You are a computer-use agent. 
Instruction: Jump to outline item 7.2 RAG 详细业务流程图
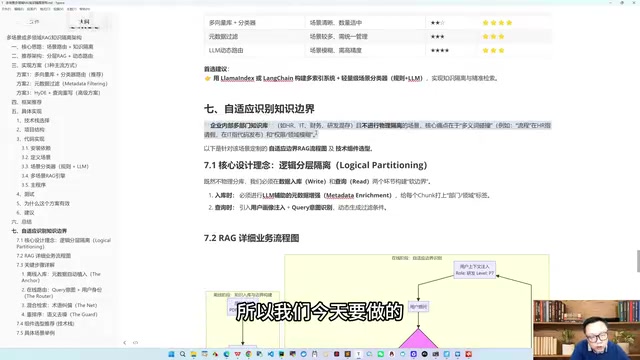(x=44, y=256)
